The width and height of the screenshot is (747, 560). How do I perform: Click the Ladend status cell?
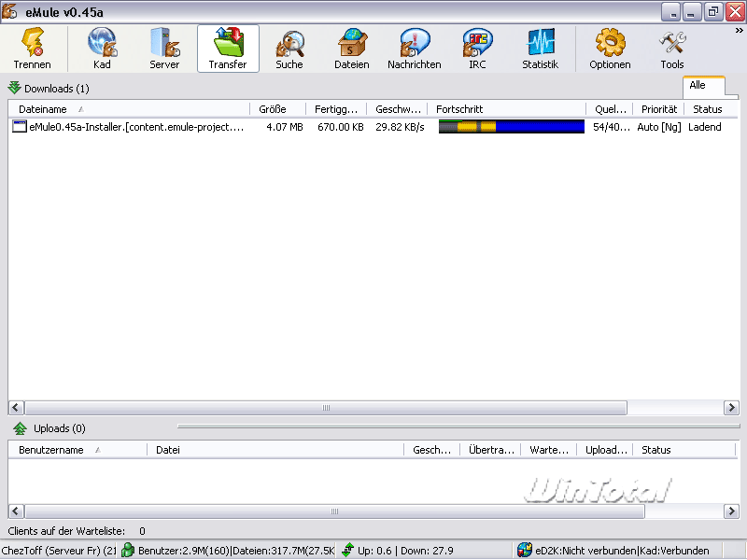705,127
